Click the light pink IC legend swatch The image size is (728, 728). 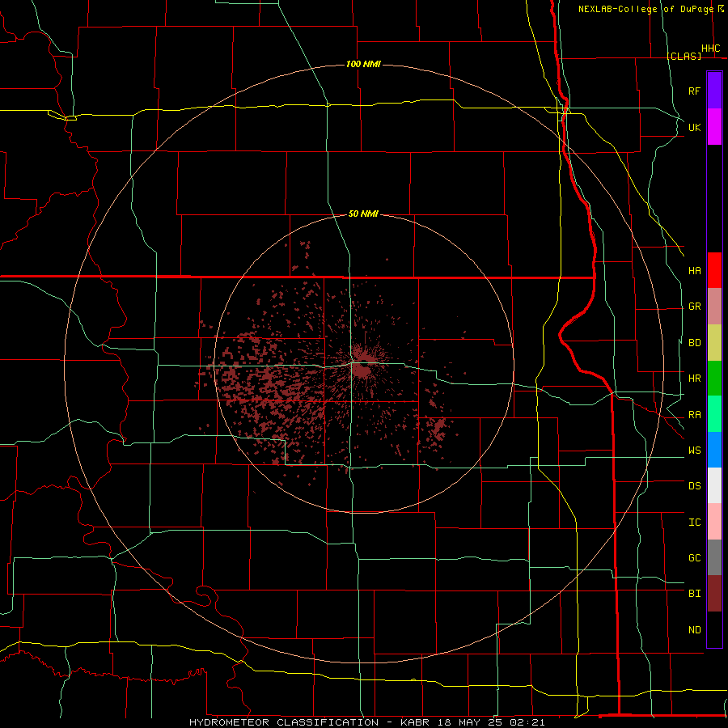click(714, 522)
